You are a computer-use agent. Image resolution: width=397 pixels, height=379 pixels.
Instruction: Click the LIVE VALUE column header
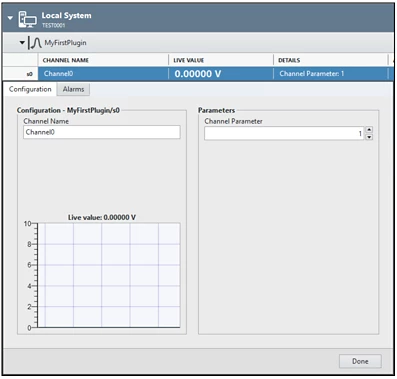[x=221, y=60]
